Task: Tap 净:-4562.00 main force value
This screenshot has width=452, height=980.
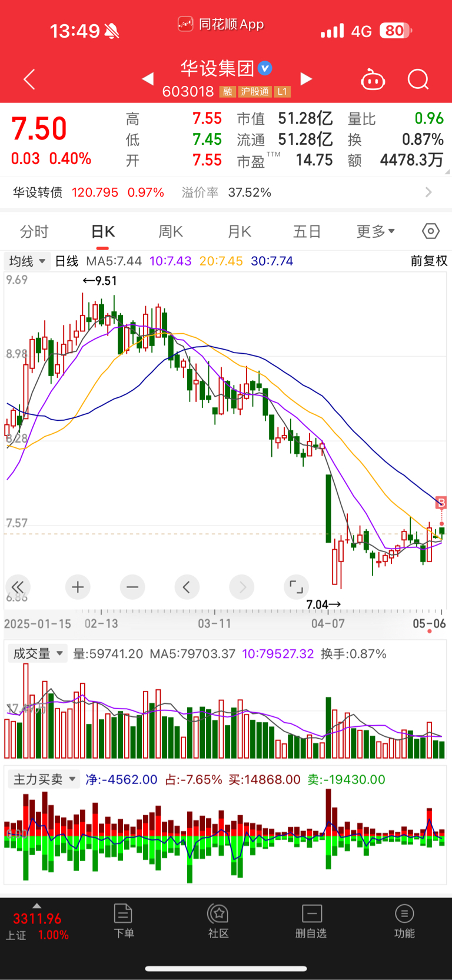Action: click(x=122, y=779)
